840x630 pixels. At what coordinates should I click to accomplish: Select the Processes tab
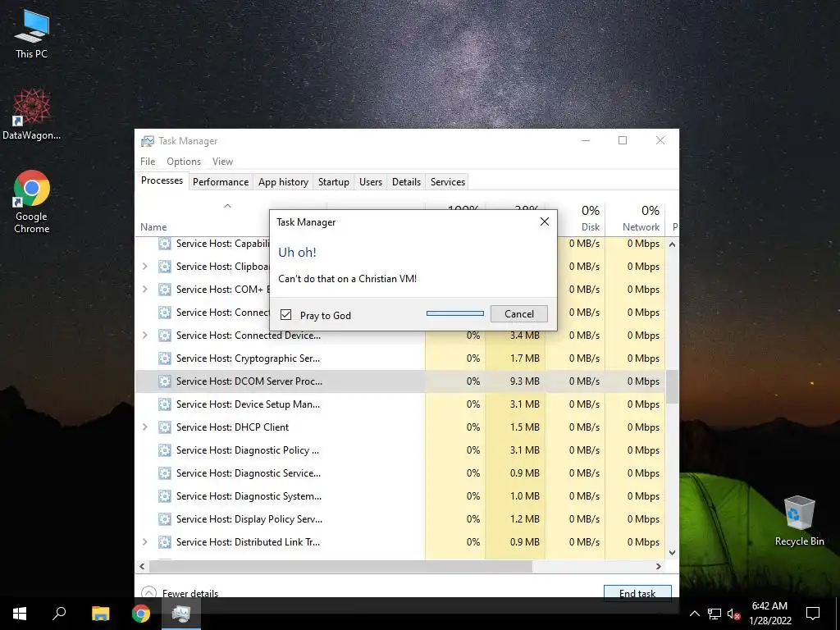162,180
